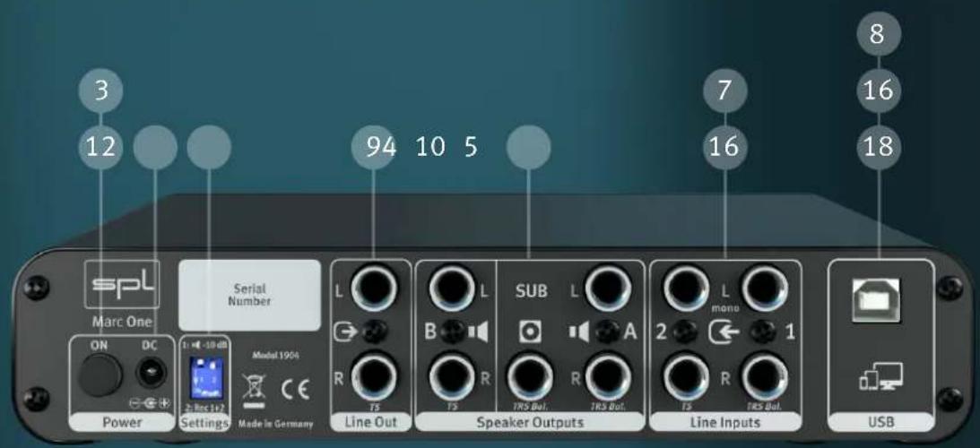Click the DC polarity symbol
The image size is (980, 448).
(150, 403)
